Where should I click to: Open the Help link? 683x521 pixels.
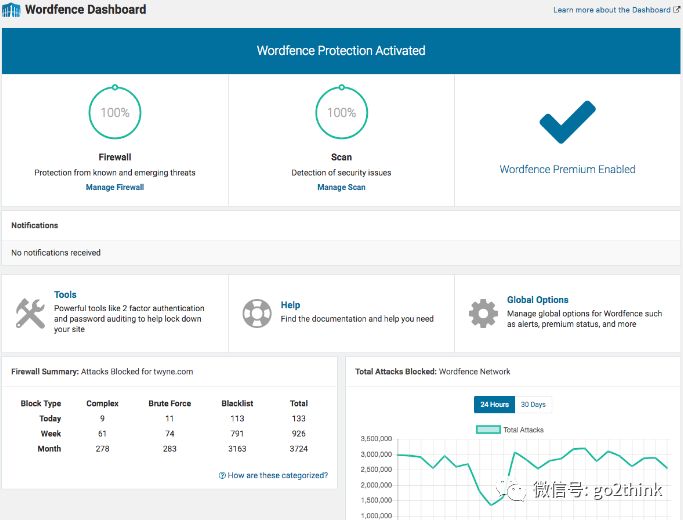tap(291, 305)
